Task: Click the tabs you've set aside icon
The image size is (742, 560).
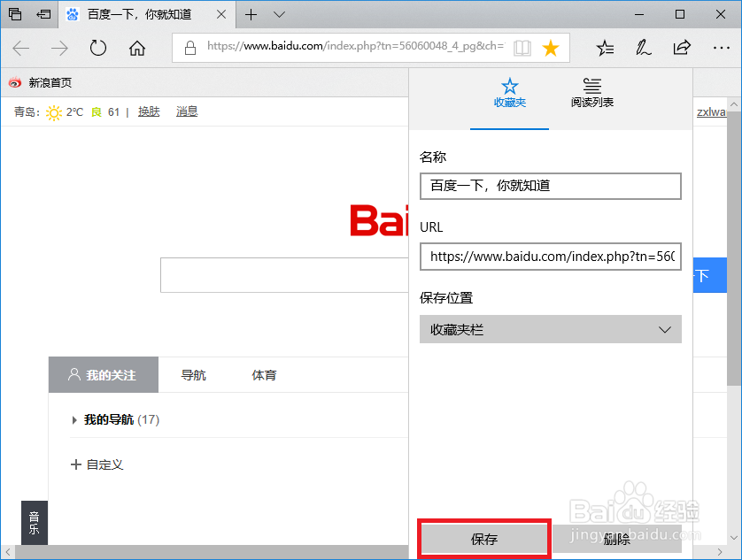Action: point(15,14)
